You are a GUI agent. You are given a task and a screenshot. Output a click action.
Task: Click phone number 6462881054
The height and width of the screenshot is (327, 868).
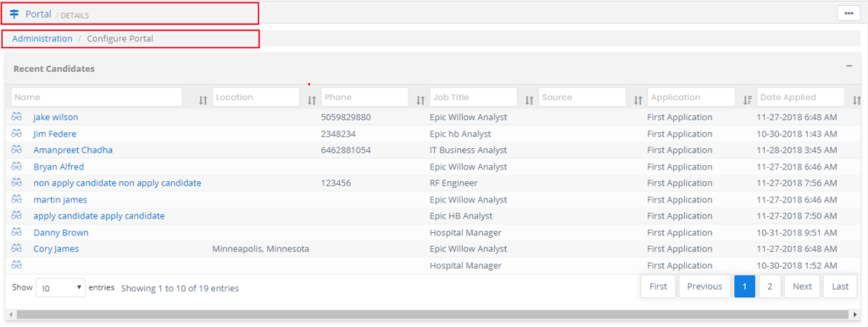(x=346, y=150)
